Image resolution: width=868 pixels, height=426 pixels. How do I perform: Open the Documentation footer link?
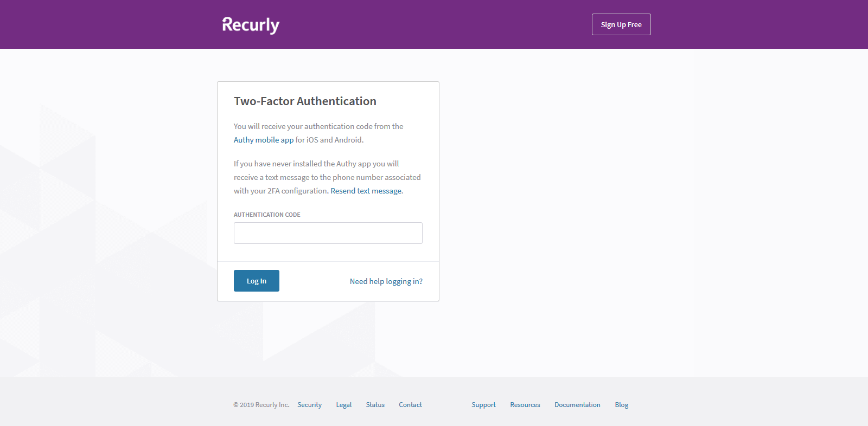coord(578,405)
